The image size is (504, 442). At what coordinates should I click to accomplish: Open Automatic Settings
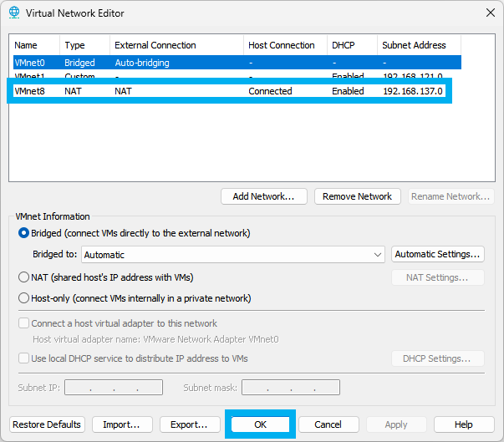[438, 254]
